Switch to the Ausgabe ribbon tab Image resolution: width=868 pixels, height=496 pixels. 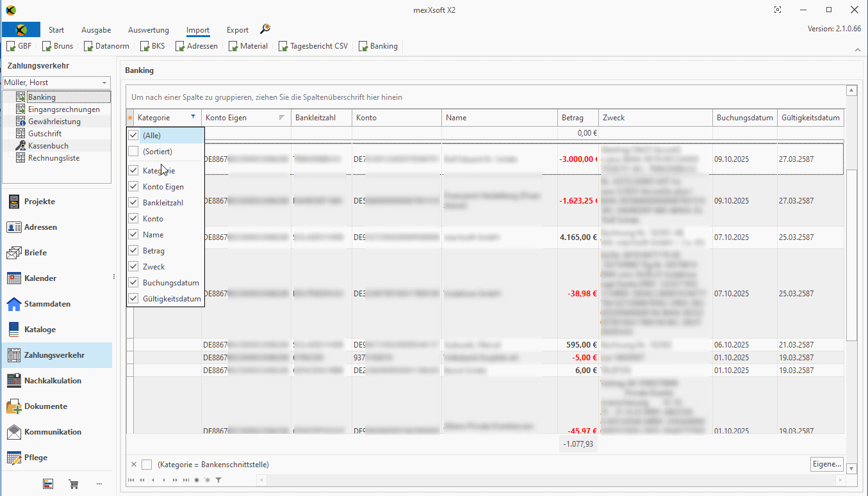(96, 30)
